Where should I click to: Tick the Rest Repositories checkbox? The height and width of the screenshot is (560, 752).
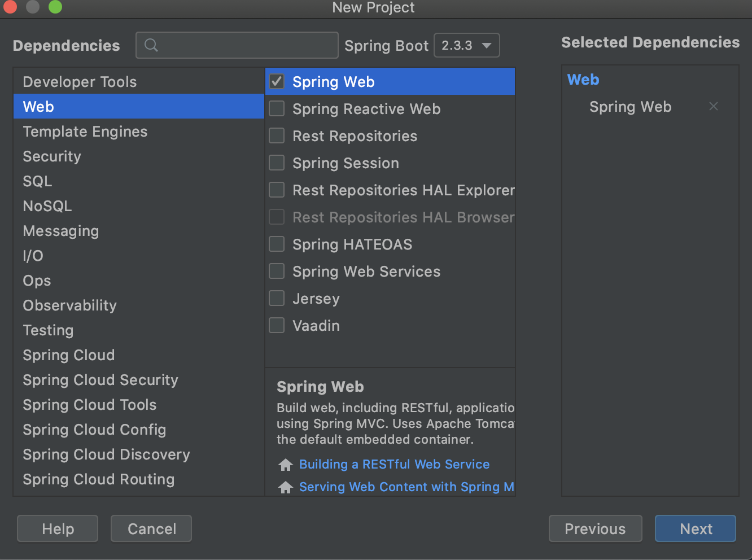(277, 136)
